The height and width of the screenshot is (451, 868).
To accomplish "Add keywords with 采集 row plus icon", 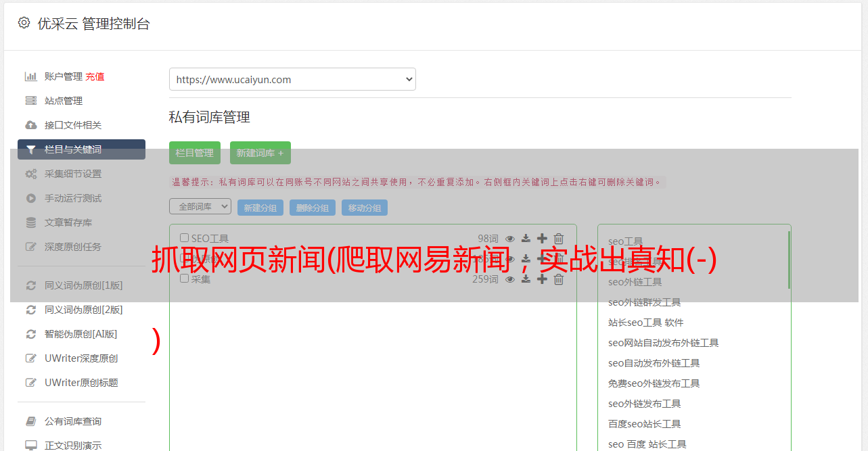I will [x=542, y=279].
